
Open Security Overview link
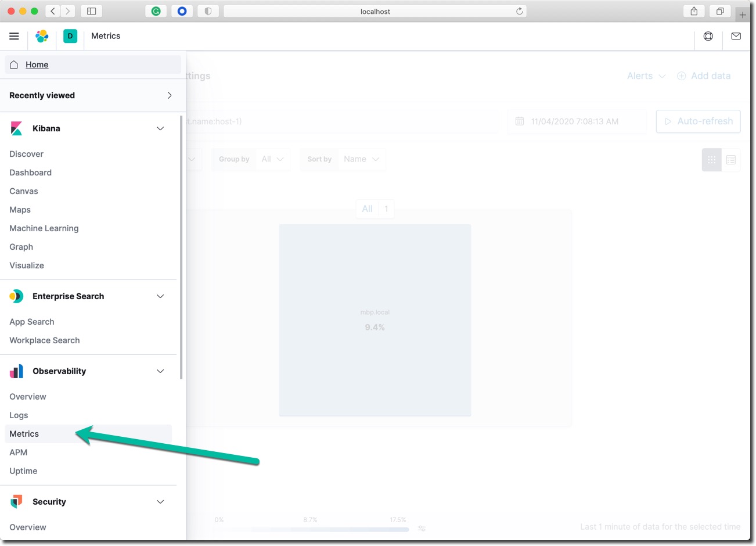[28, 527]
